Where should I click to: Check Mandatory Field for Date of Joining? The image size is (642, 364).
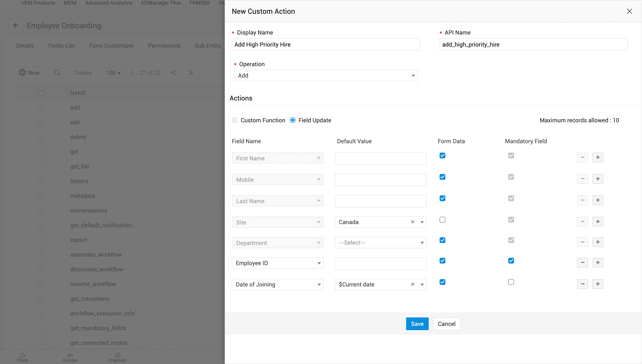tap(511, 282)
